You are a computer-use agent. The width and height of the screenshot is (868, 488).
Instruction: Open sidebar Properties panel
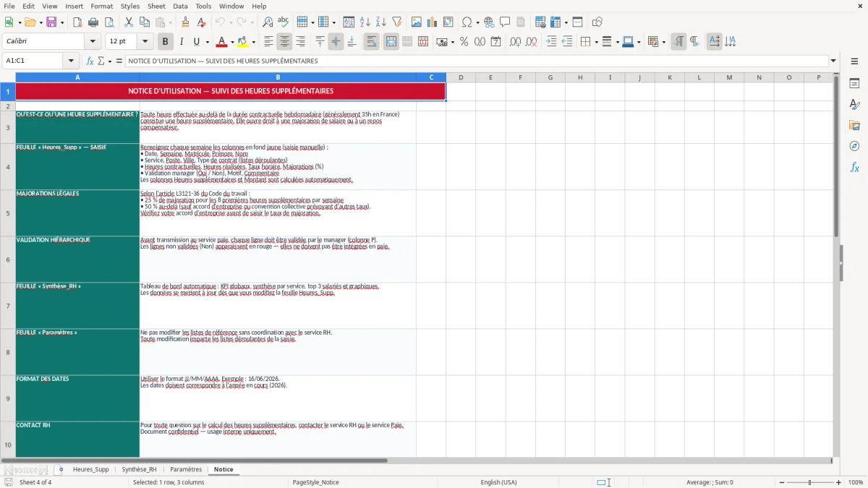click(x=854, y=83)
